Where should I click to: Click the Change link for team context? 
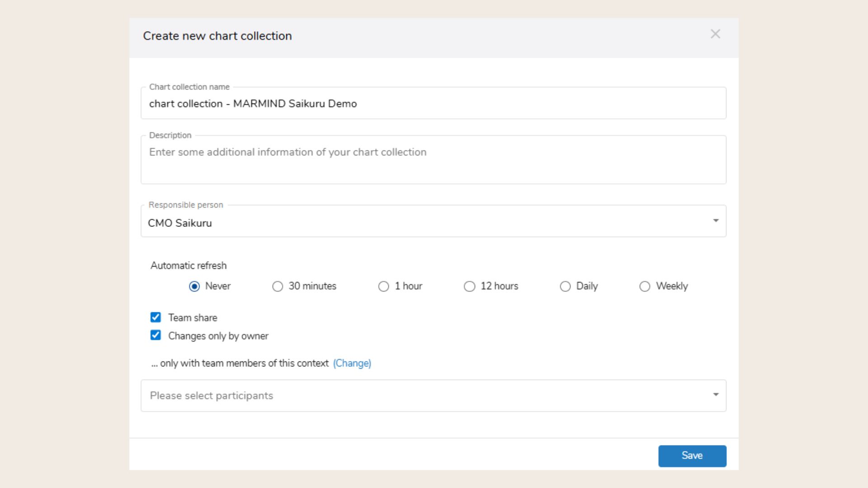pyautogui.click(x=352, y=363)
